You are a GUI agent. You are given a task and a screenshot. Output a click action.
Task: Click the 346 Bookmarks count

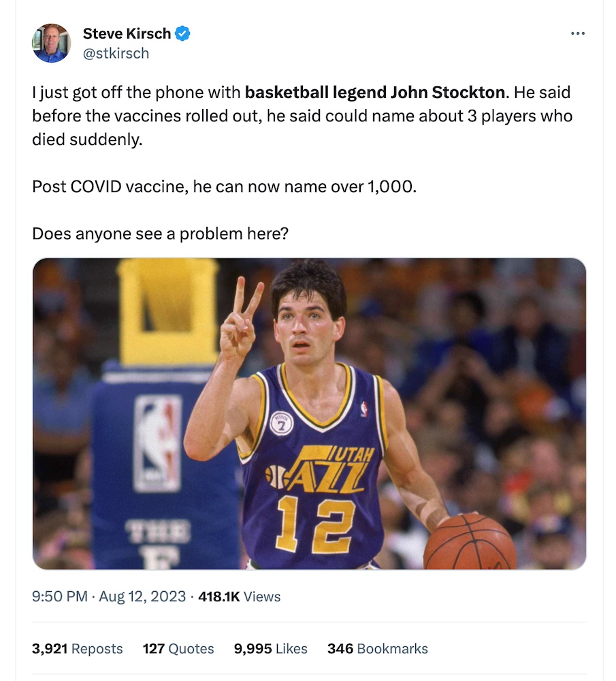377,649
